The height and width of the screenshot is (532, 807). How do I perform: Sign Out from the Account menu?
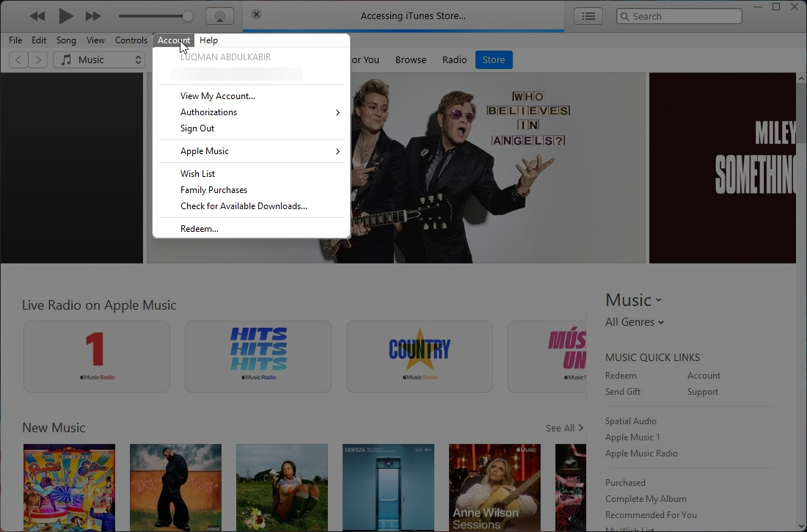click(197, 128)
